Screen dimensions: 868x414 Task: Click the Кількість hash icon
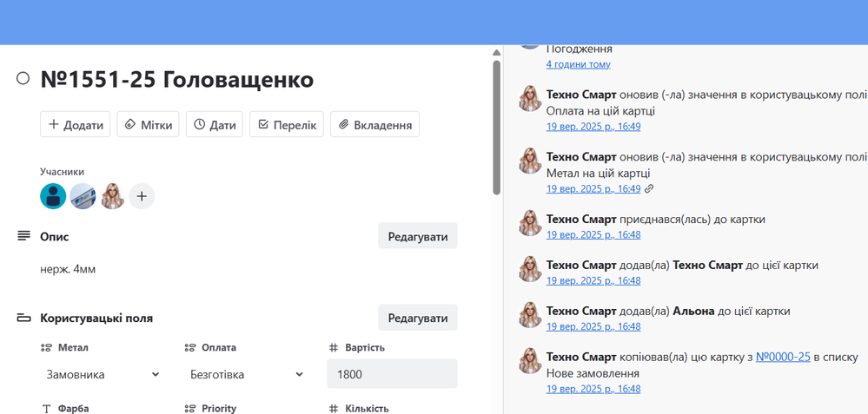coord(334,409)
